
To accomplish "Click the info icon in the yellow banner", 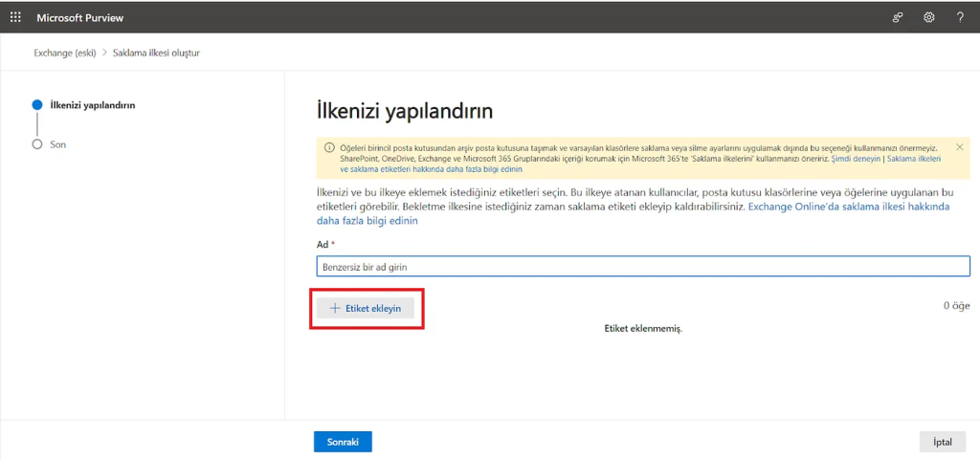I will pos(329,147).
